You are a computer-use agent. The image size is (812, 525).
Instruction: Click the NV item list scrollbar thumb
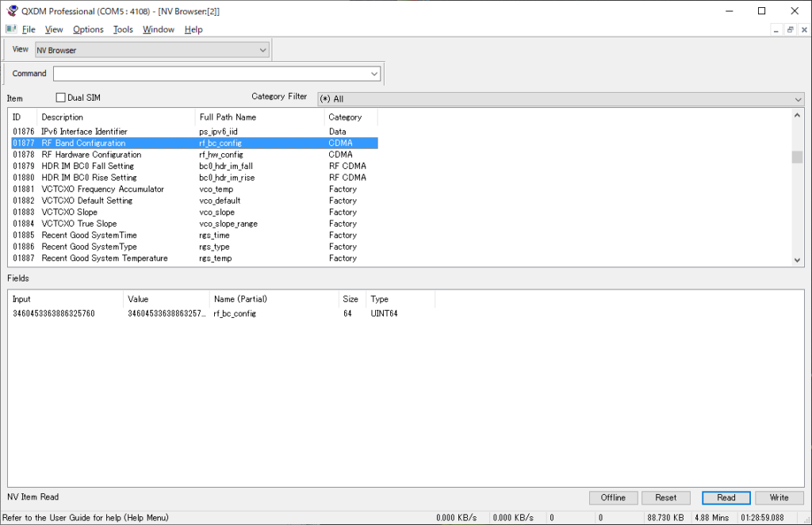pos(797,156)
